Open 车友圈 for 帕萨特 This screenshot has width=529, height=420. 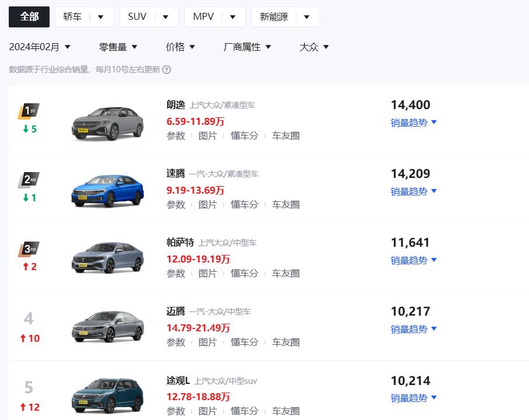[x=286, y=273]
